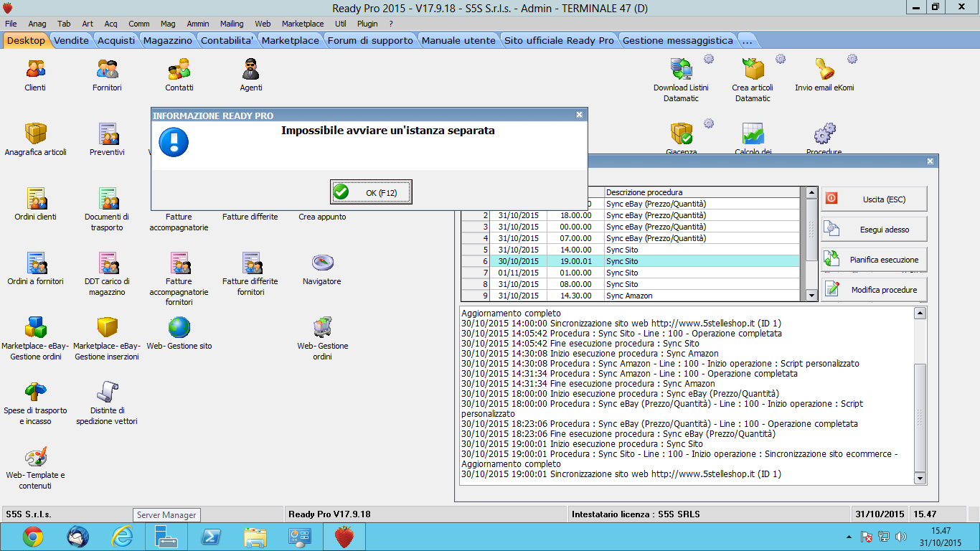The width and height of the screenshot is (980, 551).
Task: Open the Fornitori desktop icon
Action: click(107, 70)
